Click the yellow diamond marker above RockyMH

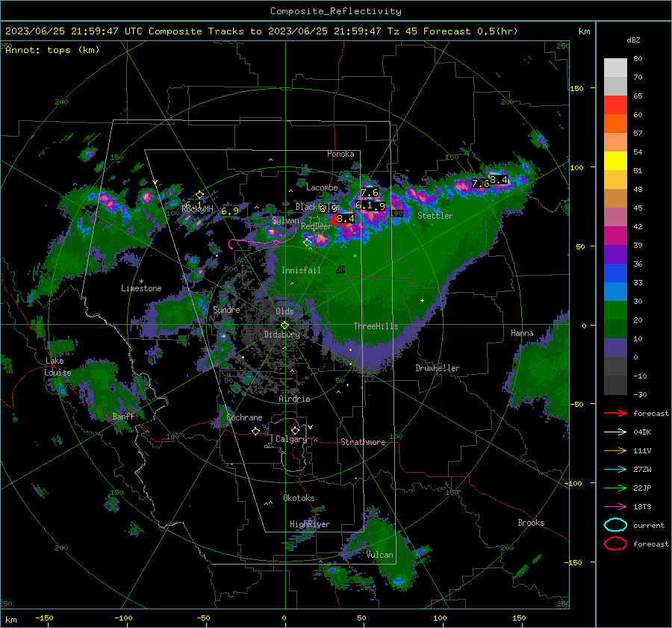coord(199,195)
